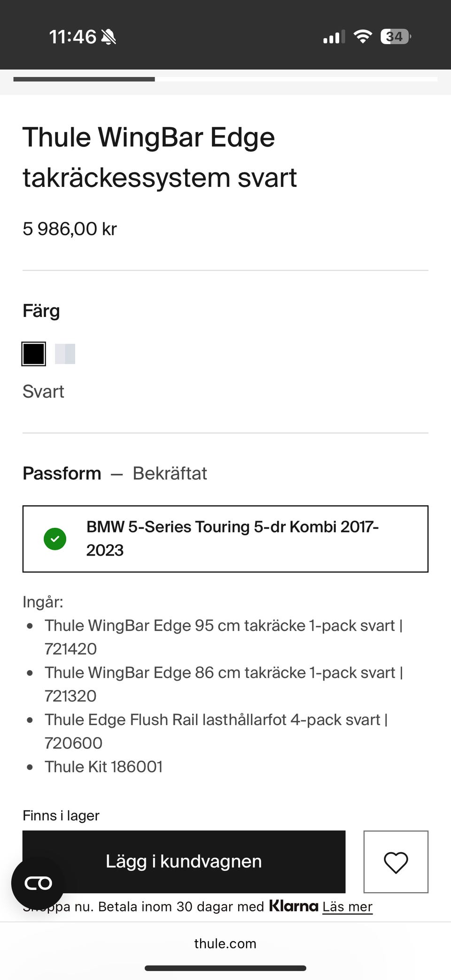Select the Thule Kit 186001 list item

tap(103, 767)
